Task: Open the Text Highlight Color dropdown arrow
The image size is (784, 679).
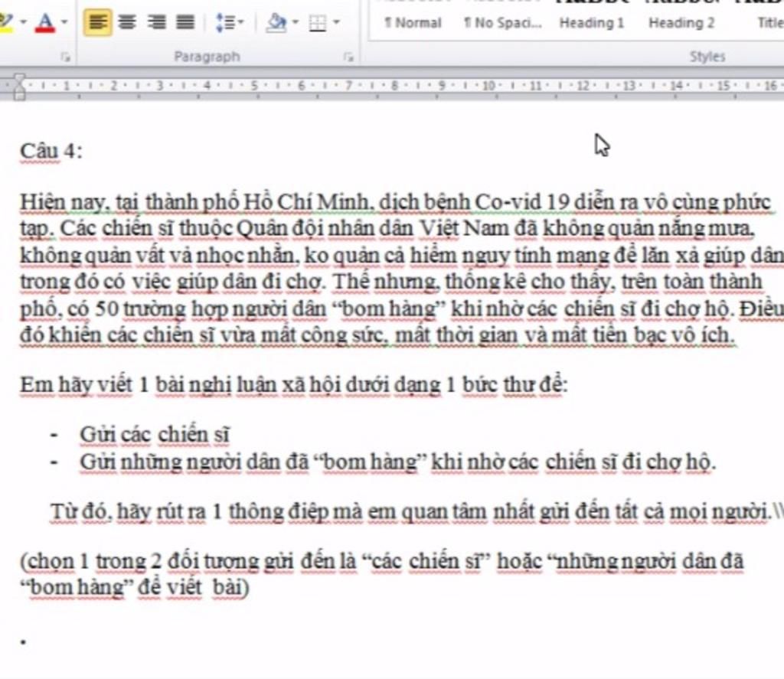Action: point(23,22)
